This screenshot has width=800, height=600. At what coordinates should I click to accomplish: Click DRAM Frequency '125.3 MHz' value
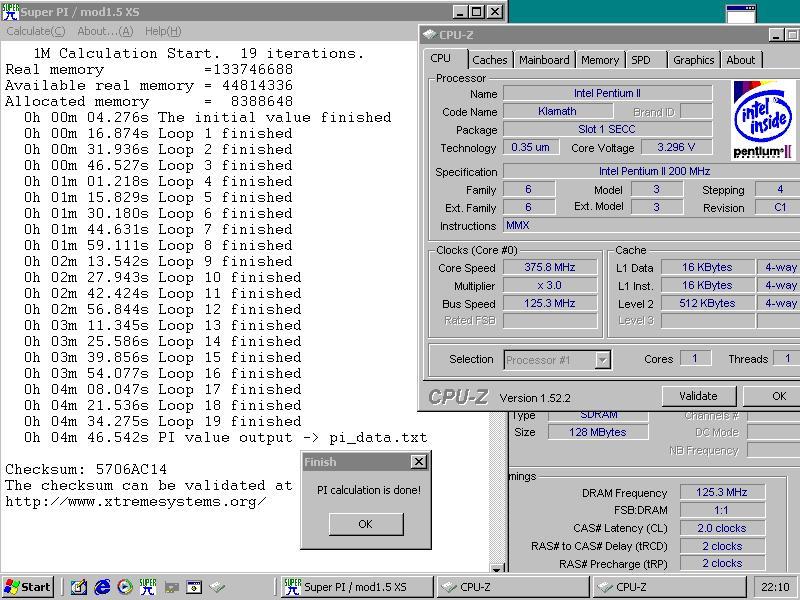[x=722, y=492]
